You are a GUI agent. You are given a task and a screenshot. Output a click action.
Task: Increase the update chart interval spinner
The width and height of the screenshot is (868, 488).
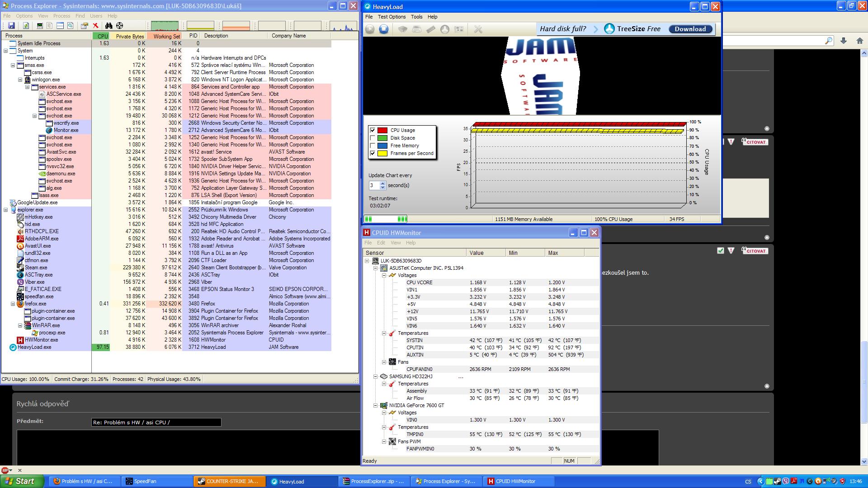coord(383,183)
